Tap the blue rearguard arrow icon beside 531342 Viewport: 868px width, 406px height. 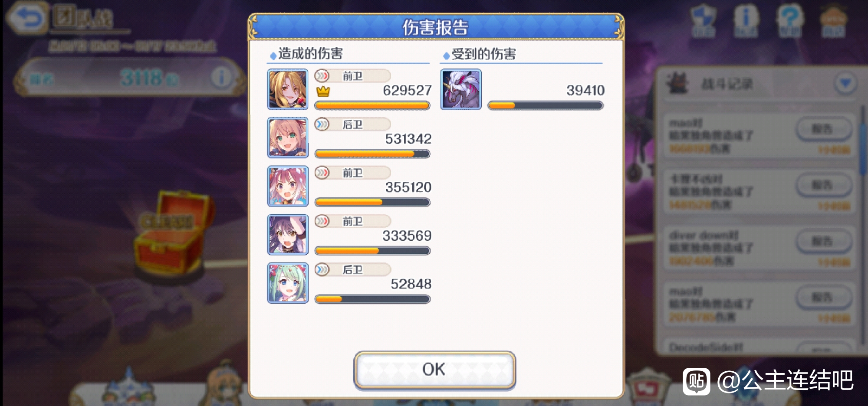tap(322, 124)
